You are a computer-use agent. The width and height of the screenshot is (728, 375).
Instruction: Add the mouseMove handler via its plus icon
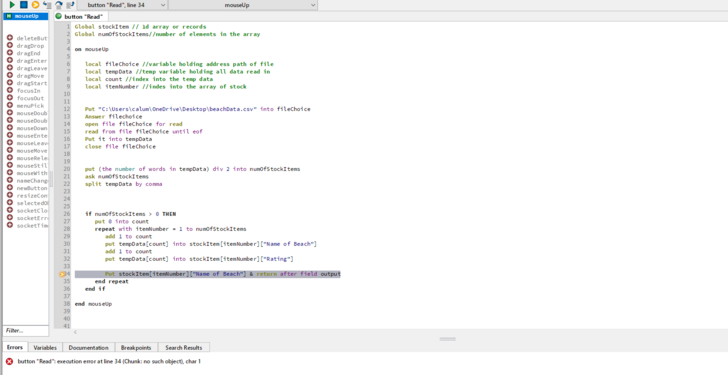point(9,150)
